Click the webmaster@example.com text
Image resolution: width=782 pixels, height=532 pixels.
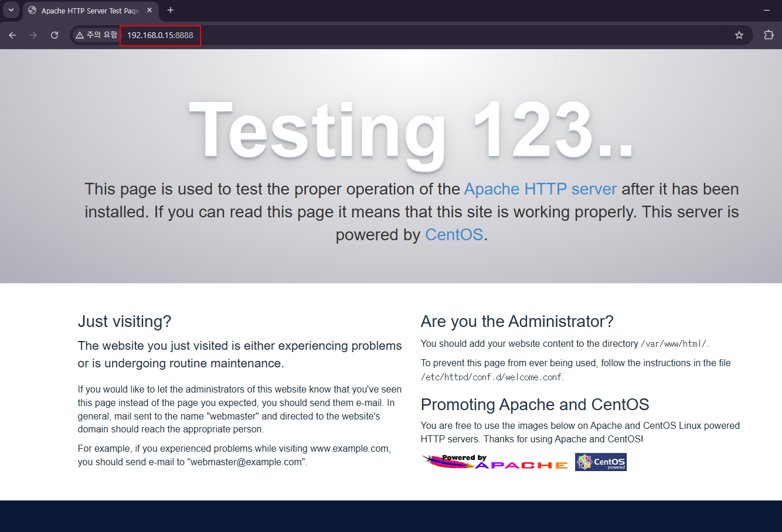point(246,462)
